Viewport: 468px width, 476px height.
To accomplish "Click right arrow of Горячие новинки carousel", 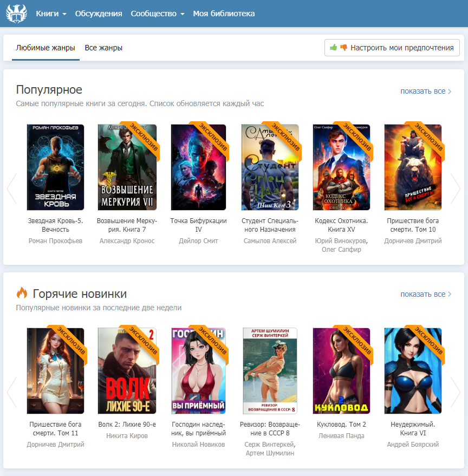I will (x=455, y=392).
